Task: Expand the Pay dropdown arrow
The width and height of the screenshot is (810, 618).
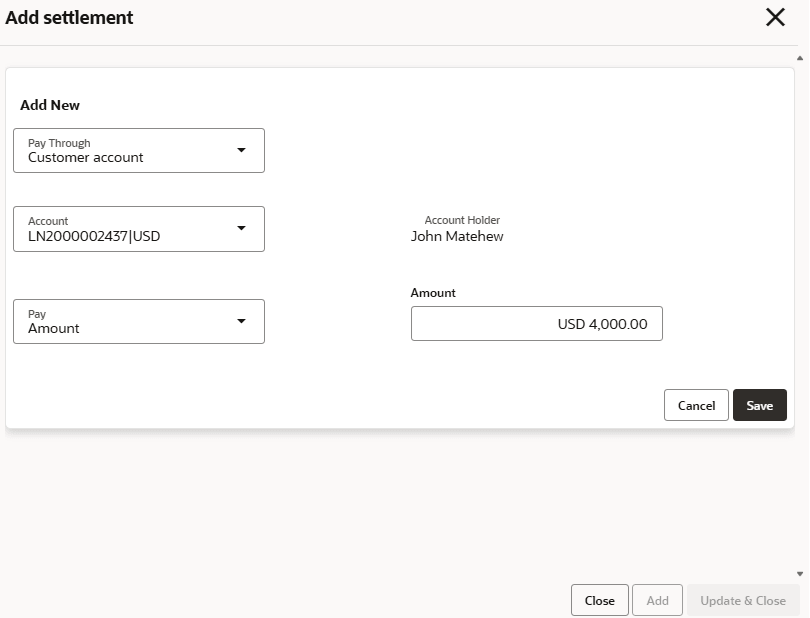Action: pyautogui.click(x=241, y=321)
